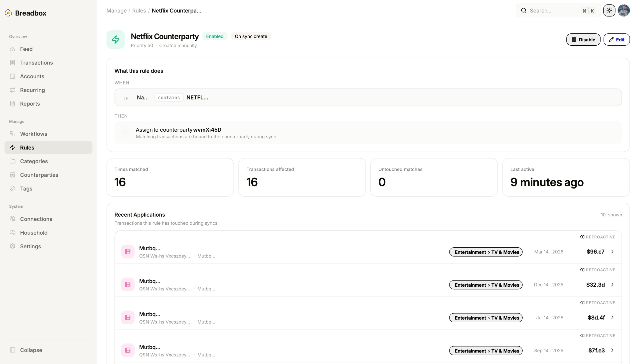
Task: Expand the Sep 14, 2025 transaction chevron
Action: pos(612,351)
